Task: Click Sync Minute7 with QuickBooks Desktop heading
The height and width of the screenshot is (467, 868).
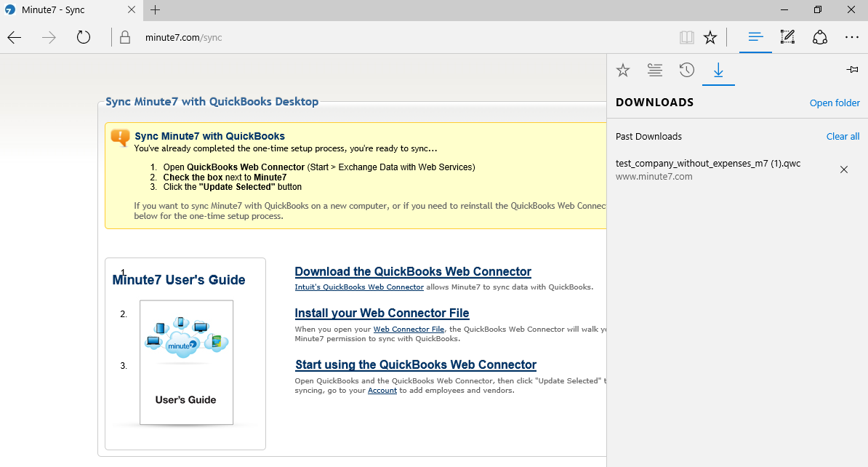Action: click(x=212, y=101)
